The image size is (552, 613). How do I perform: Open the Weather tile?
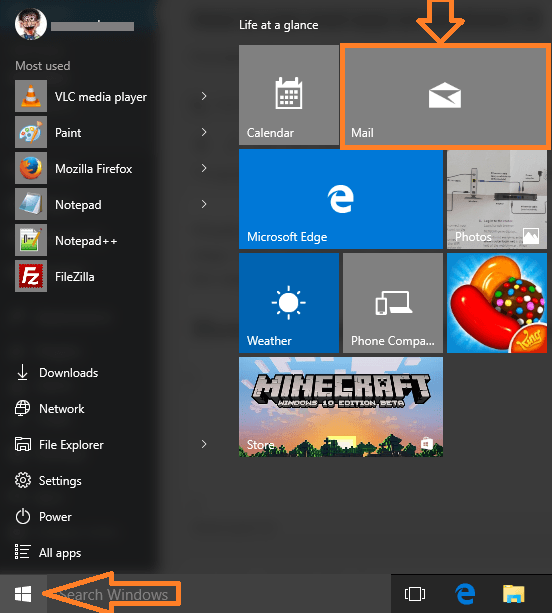289,303
